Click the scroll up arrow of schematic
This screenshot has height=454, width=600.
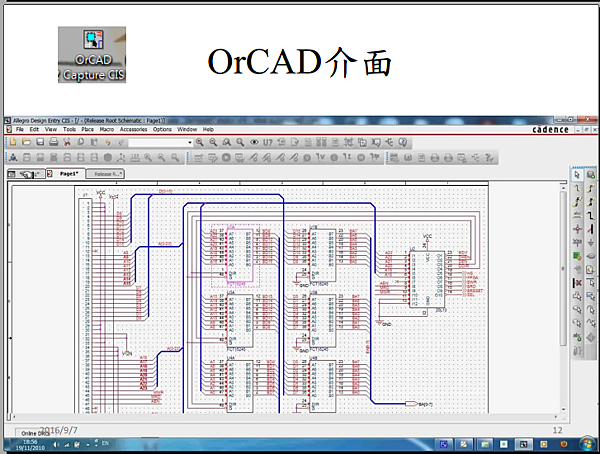[563, 188]
